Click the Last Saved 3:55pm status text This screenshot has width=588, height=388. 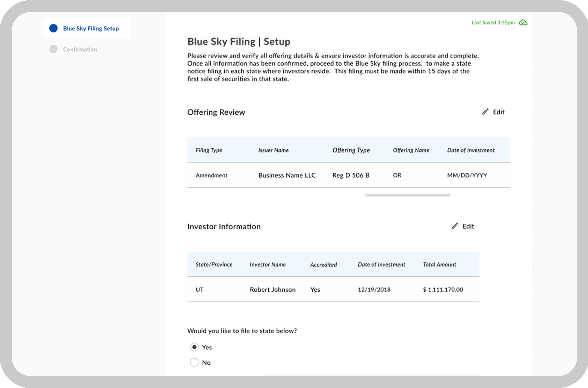493,22
